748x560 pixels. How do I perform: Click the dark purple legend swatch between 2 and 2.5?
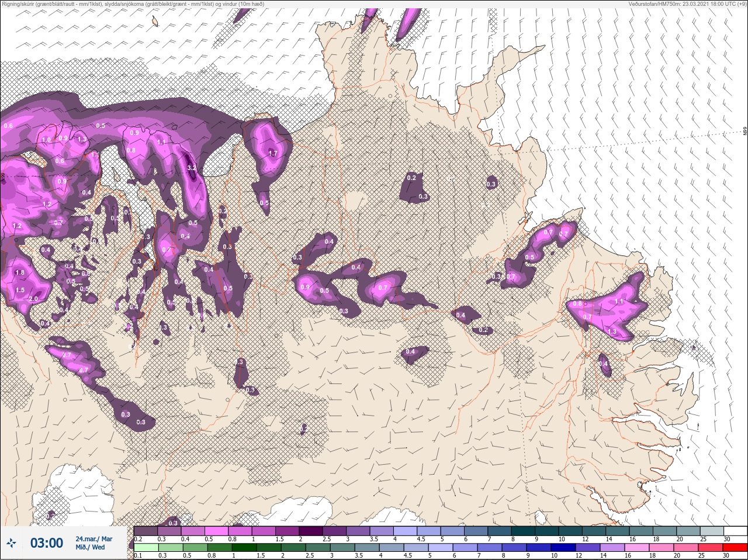click(x=311, y=531)
